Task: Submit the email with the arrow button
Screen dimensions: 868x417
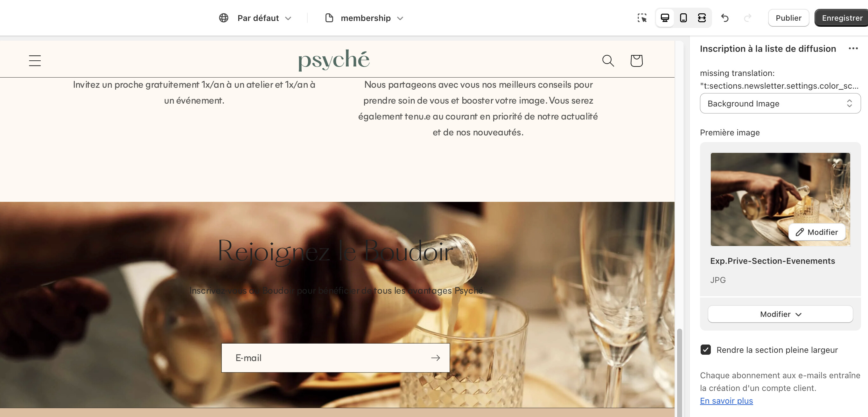Action: point(435,358)
